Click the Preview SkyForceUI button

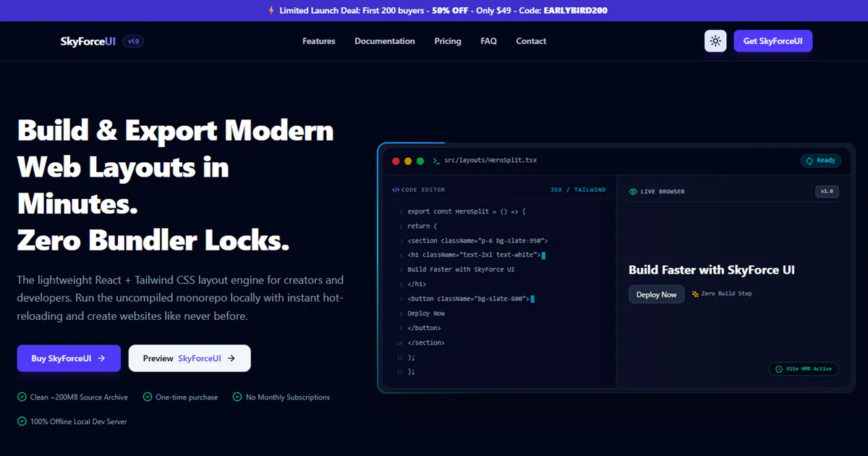point(190,358)
